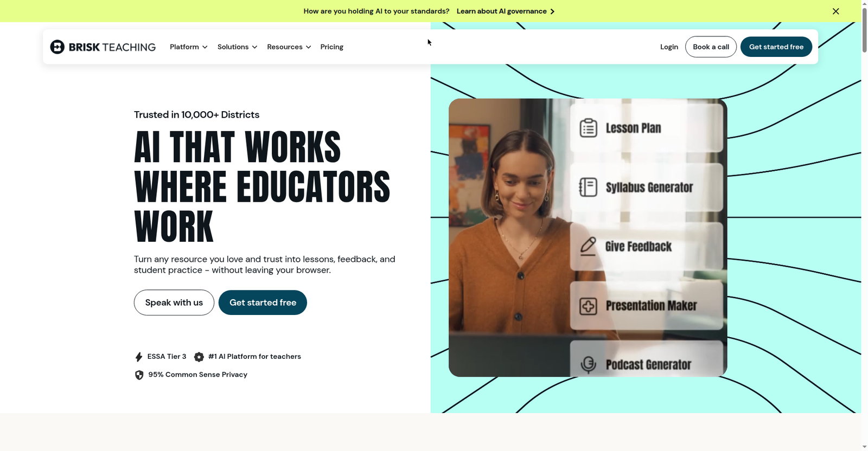
Task: Click Get started free below the headline
Action: (263, 302)
